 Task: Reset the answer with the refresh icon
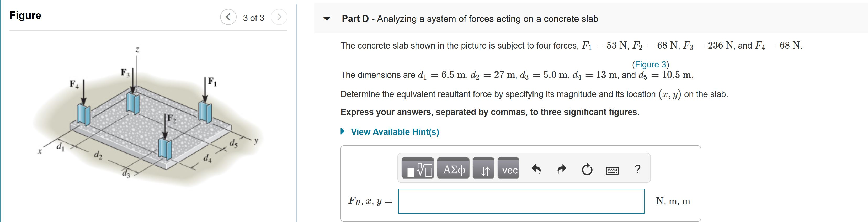[x=587, y=170]
